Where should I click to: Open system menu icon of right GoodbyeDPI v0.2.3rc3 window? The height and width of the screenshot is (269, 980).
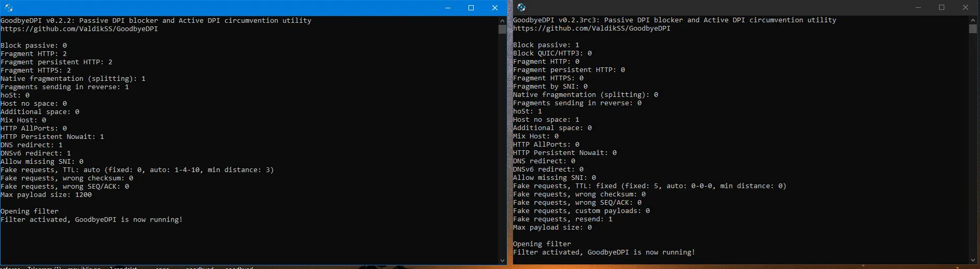pyautogui.click(x=521, y=7)
